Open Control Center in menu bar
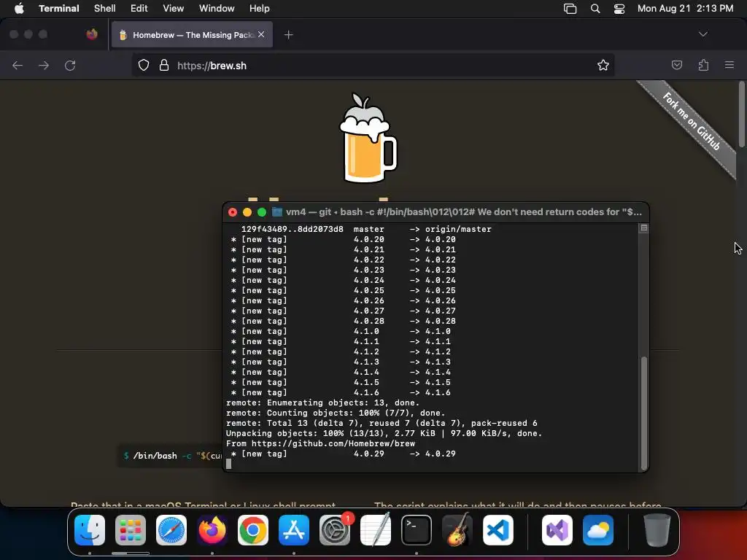Screen dimensions: 747x560 619,9
